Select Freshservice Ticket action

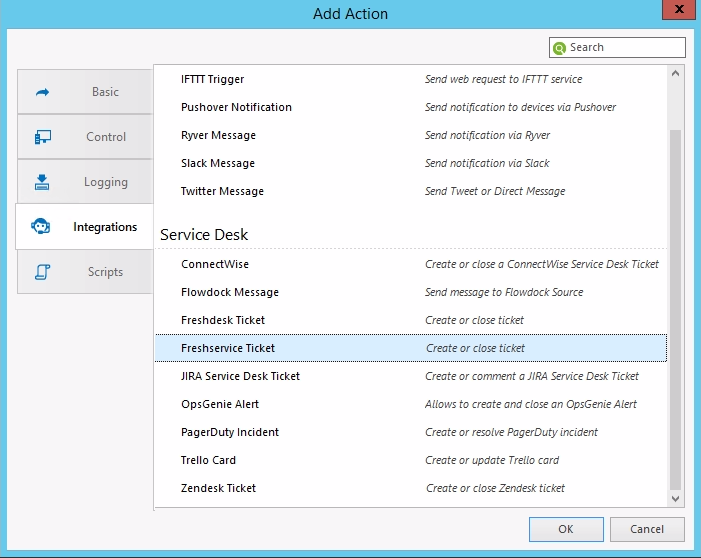click(x=411, y=348)
